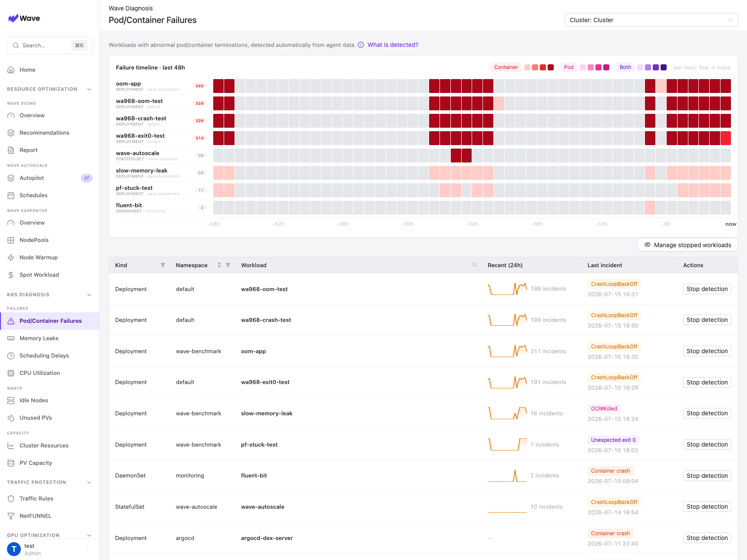Select Traffic Rules menu item
The height and width of the screenshot is (560, 747).
[x=50, y=499]
